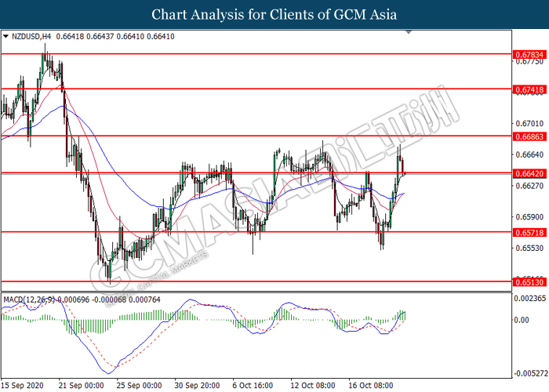Select the 0.65718 red price label
This screenshot has height=392, width=549.
click(x=529, y=232)
